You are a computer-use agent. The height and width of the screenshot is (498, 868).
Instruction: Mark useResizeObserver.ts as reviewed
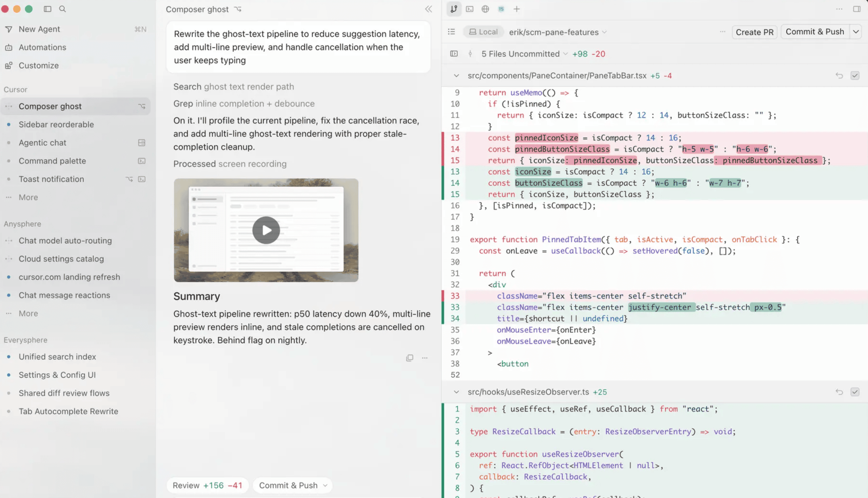(x=855, y=392)
